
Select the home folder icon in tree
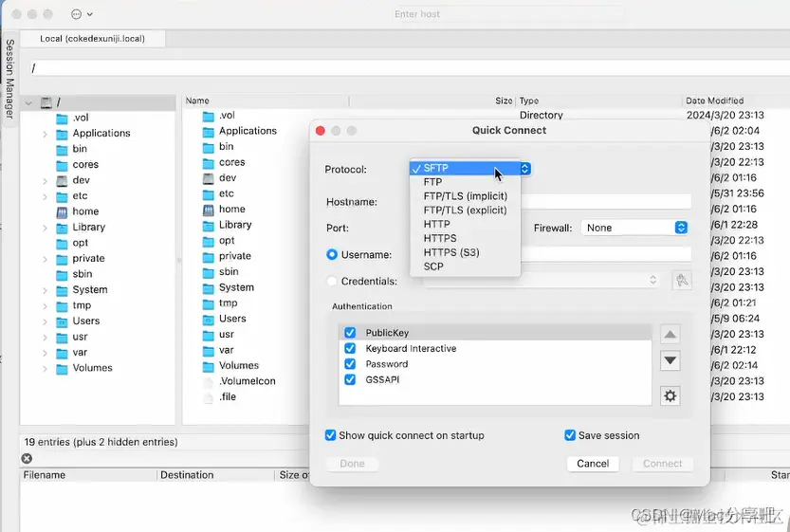coord(62,211)
